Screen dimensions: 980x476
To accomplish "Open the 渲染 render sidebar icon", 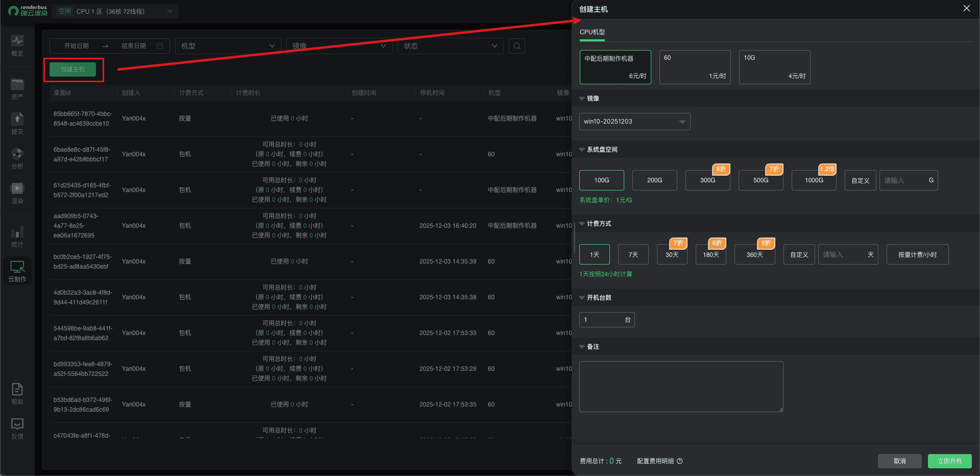I will (x=17, y=193).
